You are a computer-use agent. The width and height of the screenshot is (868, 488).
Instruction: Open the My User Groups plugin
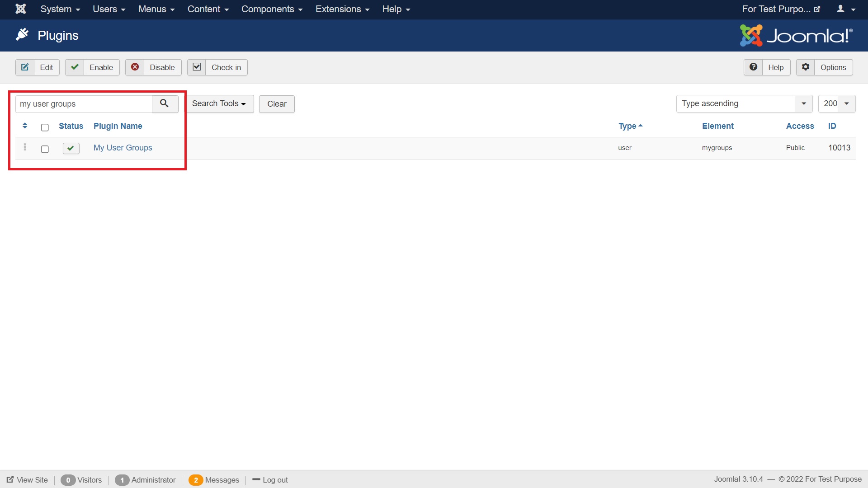coord(123,147)
